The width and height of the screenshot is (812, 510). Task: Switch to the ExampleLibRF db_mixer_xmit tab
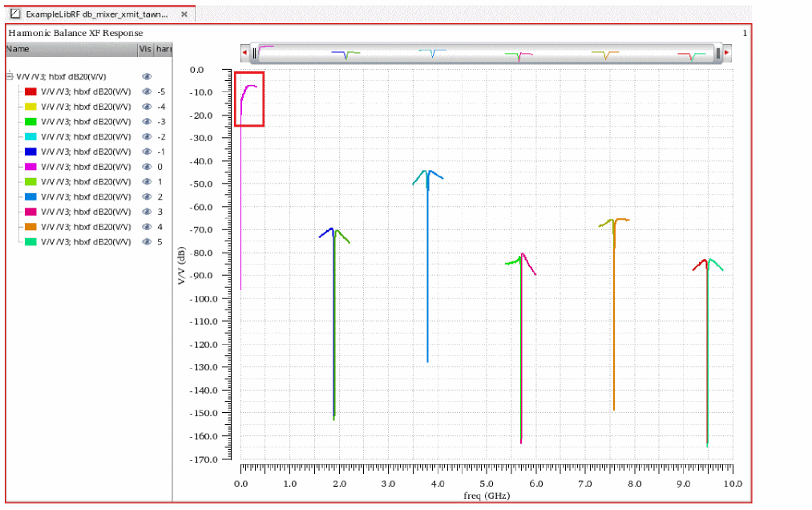[96, 14]
